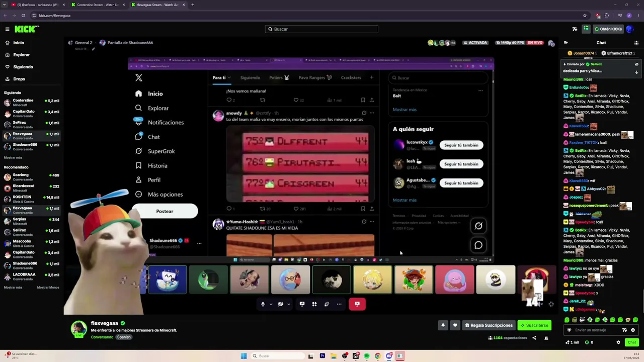The height and width of the screenshot is (362, 644).
Task: Go to Inicio in Kick sidebar
Action: tap(19, 43)
